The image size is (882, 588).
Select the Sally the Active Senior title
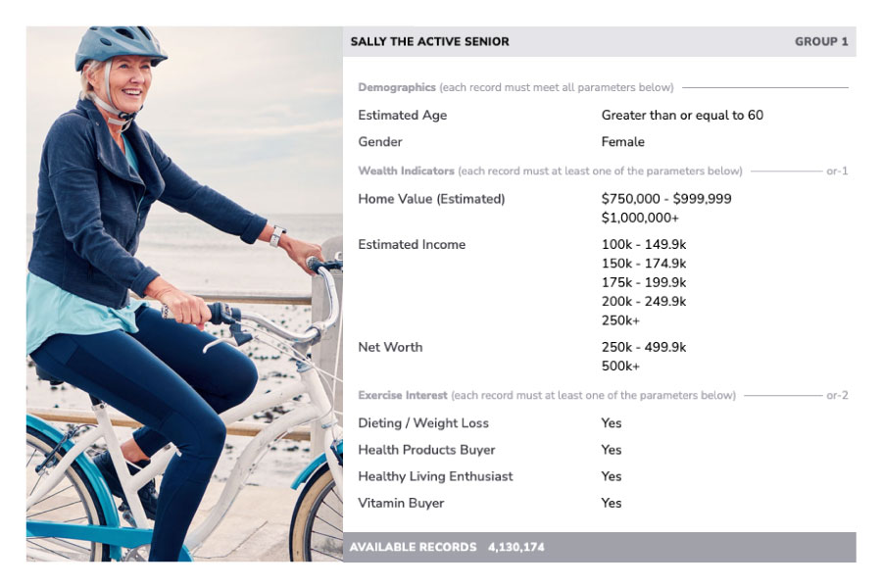[429, 42]
